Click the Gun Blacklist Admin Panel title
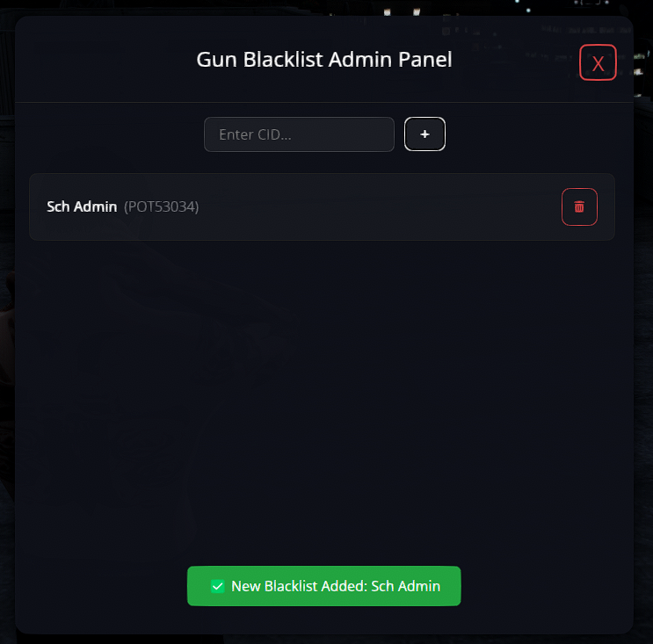 [x=324, y=60]
